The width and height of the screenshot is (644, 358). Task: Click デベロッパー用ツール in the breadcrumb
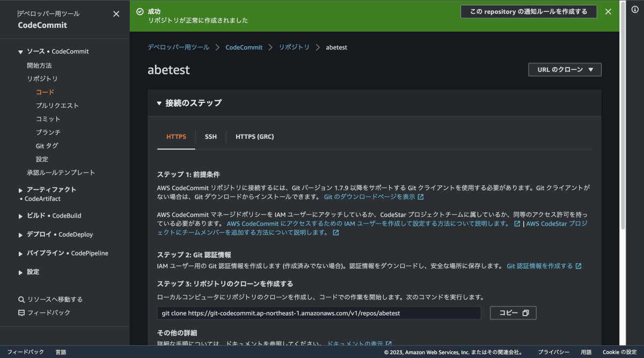pyautogui.click(x=178, y=47)
